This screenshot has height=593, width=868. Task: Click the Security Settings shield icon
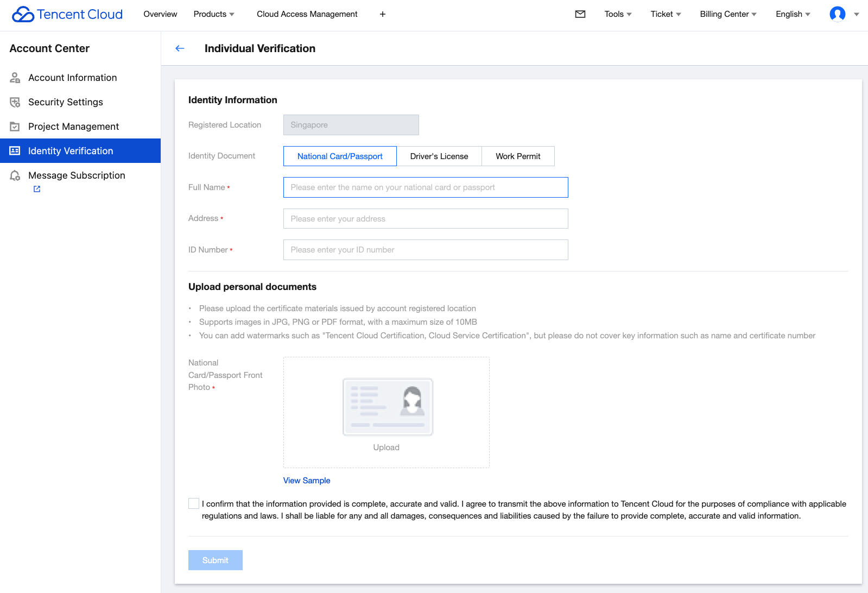pyautogui.click(x=15, y=102)
